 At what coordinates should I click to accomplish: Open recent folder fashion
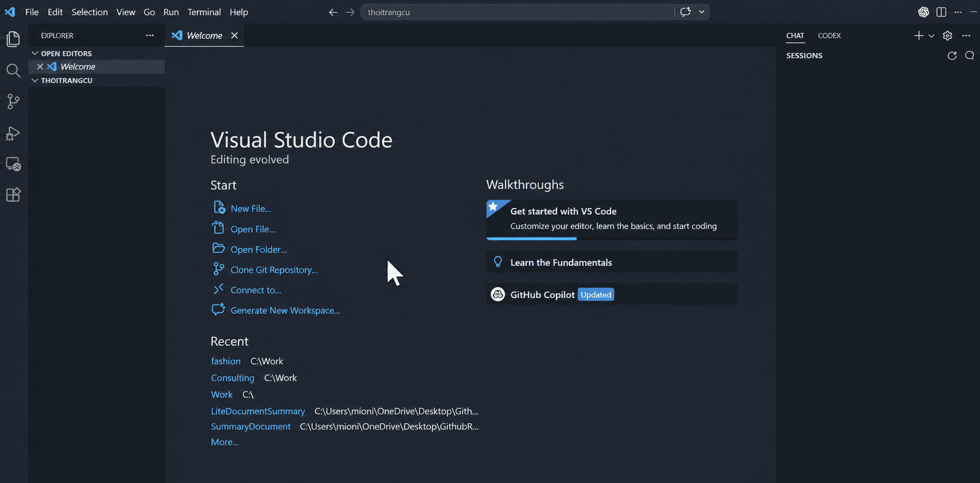(226, 361)
